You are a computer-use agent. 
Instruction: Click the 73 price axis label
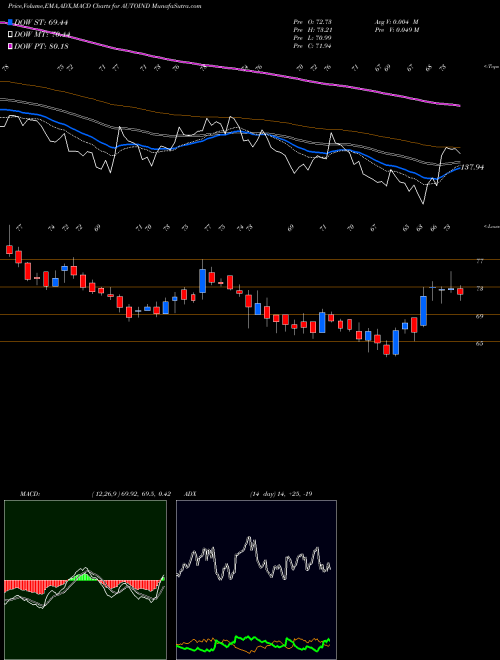pos(479,289)
